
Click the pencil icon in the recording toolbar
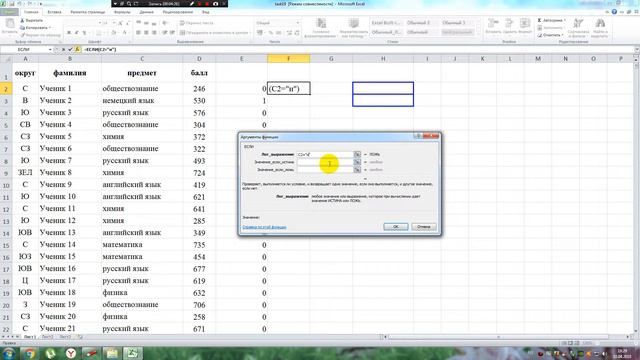(192, 4)
